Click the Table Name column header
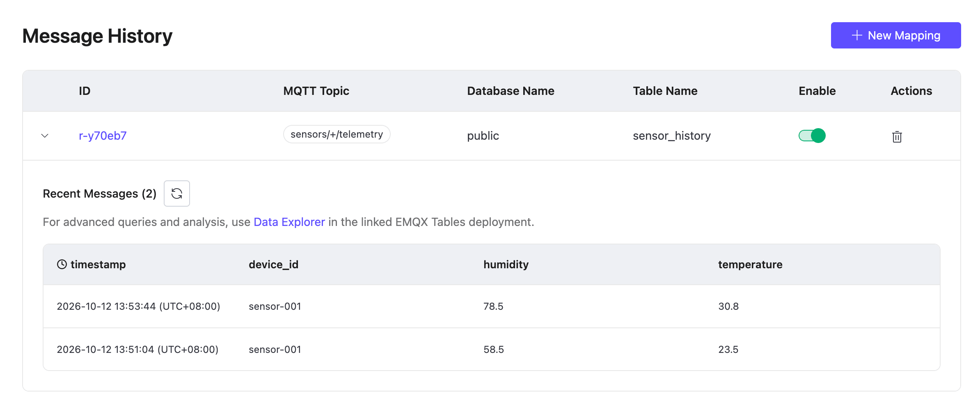Viewport: 980px width, 410px height. (x=665, y=91)
